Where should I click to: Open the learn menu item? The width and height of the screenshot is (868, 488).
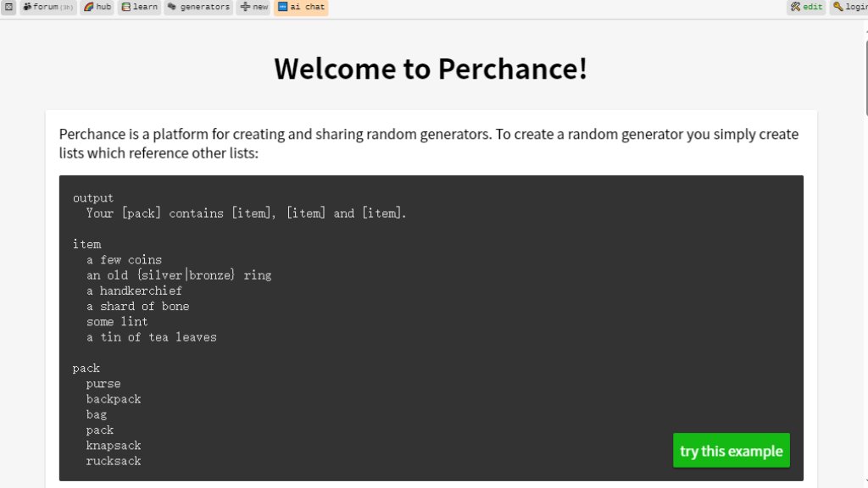tap(146, 7)
